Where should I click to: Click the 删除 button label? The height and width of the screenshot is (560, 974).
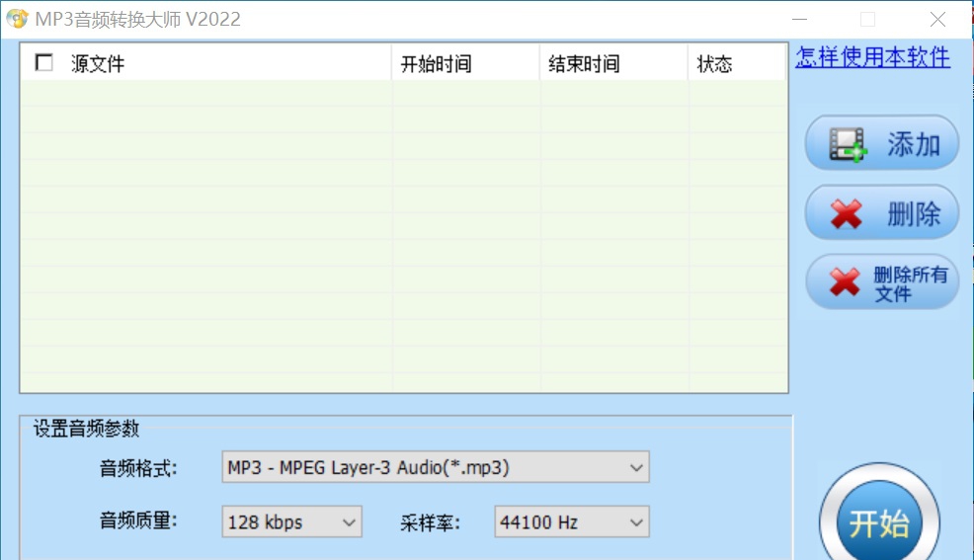coord(913,214)
